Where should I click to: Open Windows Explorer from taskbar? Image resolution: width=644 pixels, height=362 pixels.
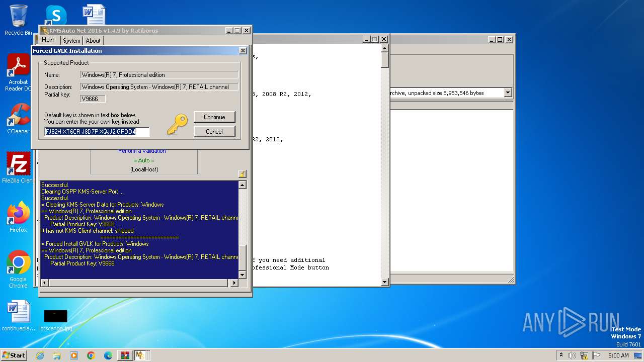tap(57, 355)
